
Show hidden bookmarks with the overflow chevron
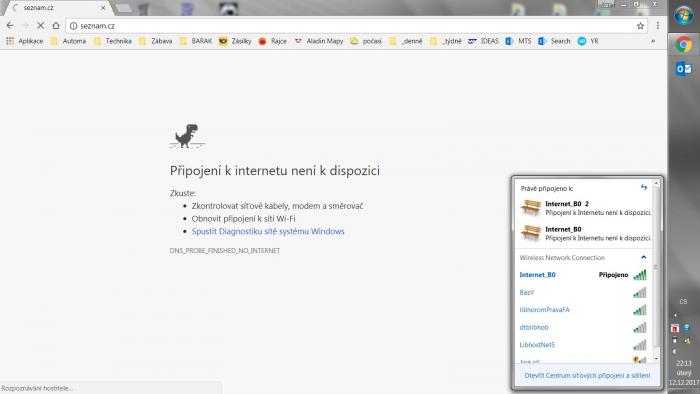(653, 41)
